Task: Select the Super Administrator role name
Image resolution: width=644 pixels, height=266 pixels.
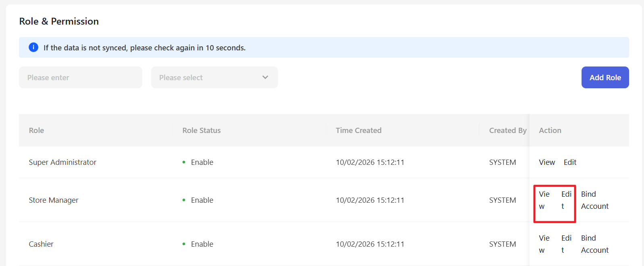Action: point(62,162)
